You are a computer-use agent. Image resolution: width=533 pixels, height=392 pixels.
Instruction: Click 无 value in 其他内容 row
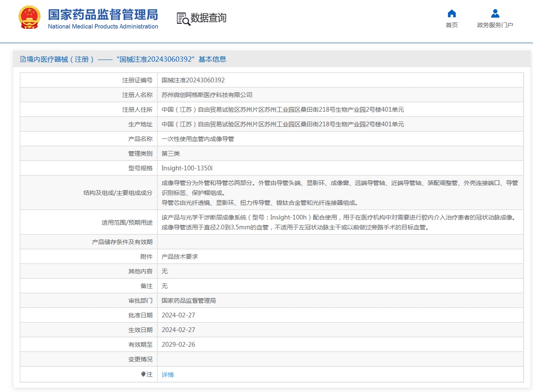[x=165, y=271]
